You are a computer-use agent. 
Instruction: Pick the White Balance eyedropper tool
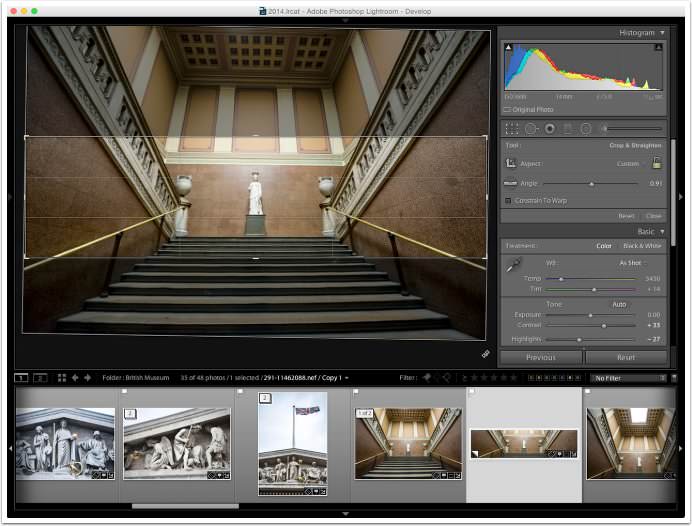click(x=513, y=265)
